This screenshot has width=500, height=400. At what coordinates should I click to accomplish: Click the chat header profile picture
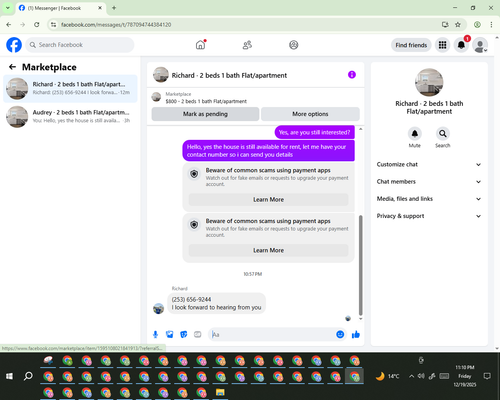(x=161, y=75)
